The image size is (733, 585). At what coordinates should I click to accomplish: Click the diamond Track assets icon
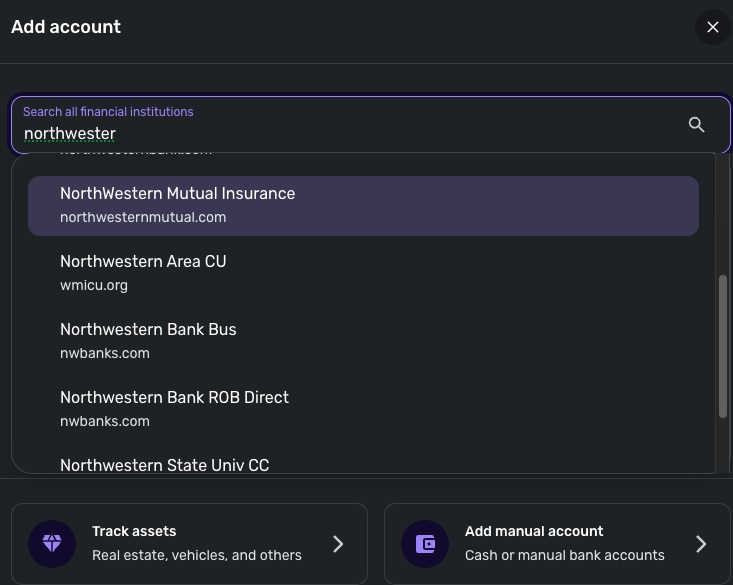point(51,544)
